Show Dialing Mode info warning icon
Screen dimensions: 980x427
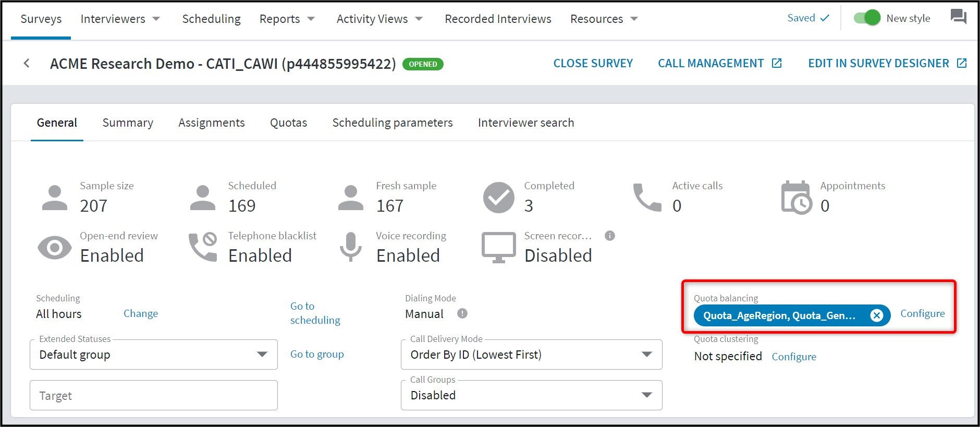click(462, 313)
